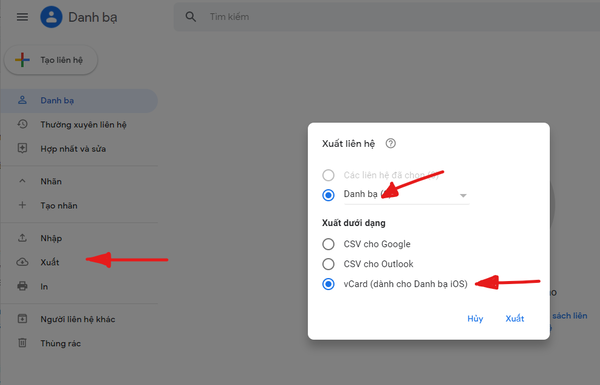Image resolution: width=600 pixels, height=385 pixels.
Task: Click the Tạo liên hệ button
Action: [51, 60]
